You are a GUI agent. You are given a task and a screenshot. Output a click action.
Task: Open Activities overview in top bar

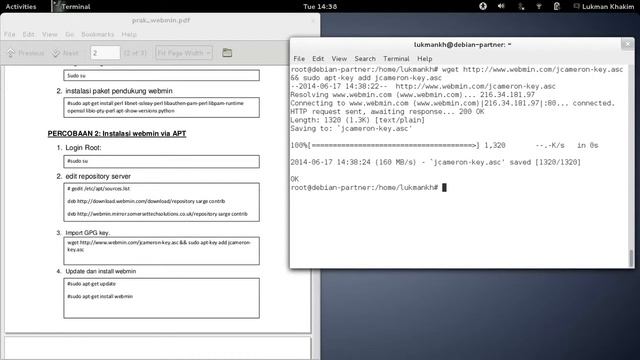click(x=21, y=7)
